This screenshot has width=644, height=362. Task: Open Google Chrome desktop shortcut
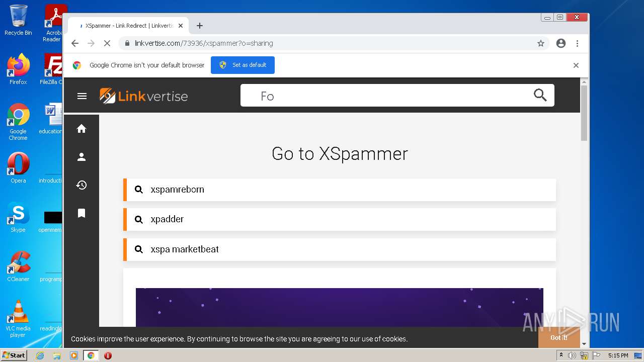pyautogui.click(x=18, y=122)
